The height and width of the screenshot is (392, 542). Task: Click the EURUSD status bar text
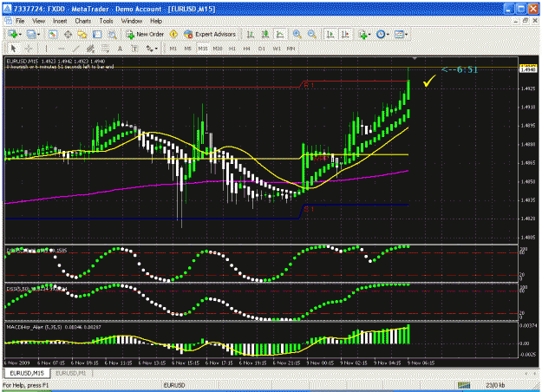174,385
